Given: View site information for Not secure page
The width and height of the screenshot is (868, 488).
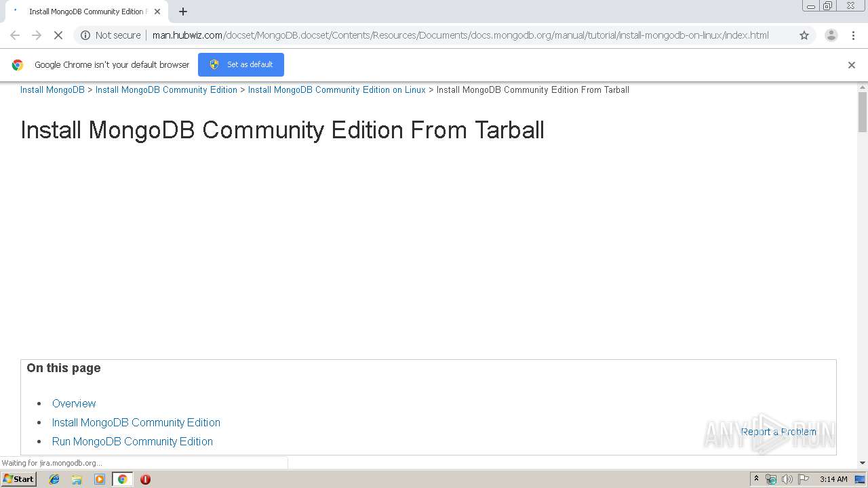Looking at the screenshot, I should (111, 35).
